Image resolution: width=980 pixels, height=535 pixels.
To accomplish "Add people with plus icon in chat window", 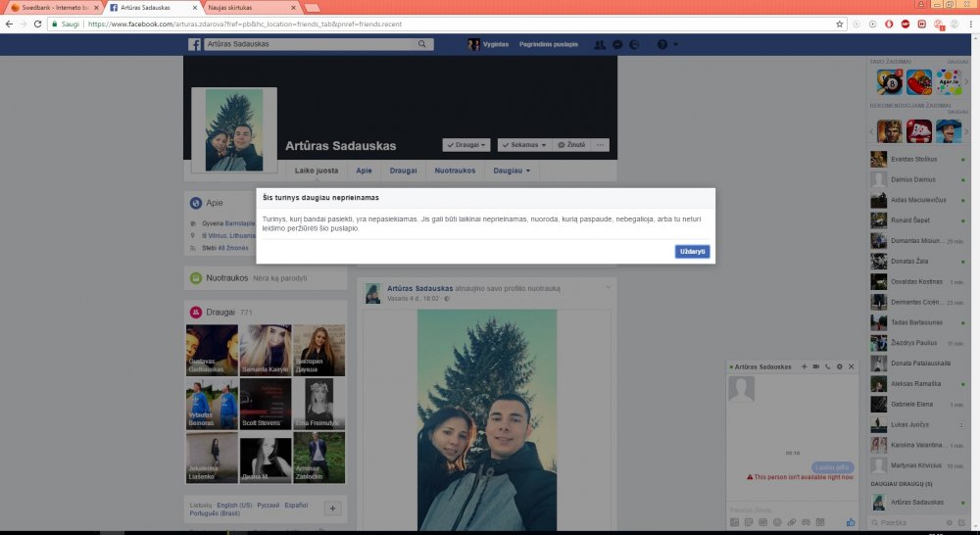I will (805, 366).
